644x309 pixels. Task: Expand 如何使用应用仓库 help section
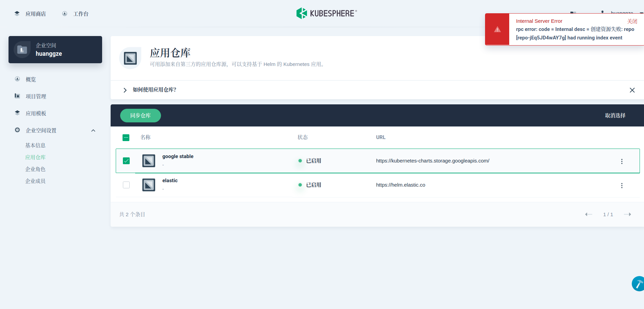point(125,90)
